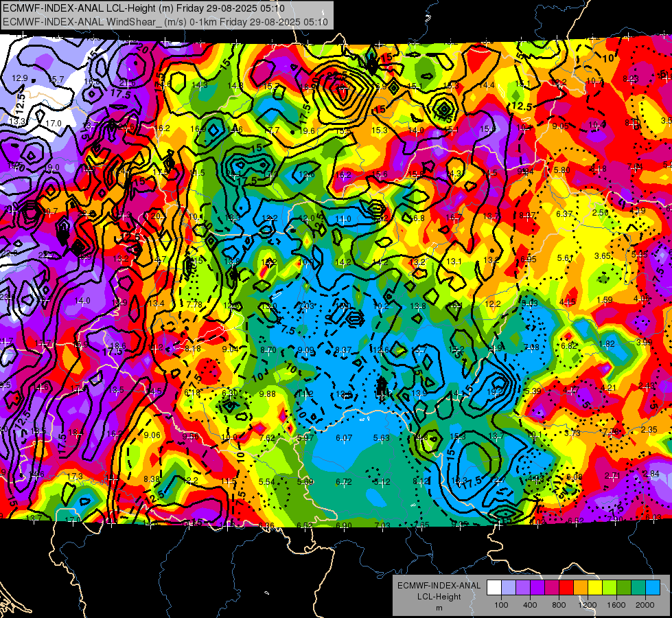Click the grid value '4.21'
The image size is (672, 618).
(609, 388)
